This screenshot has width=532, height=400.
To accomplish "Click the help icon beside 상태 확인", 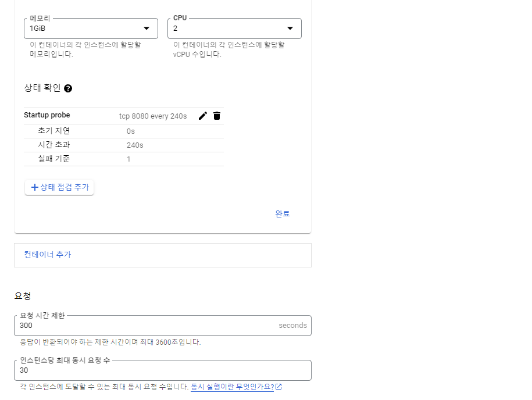I will pyautogui.click(x=68, y=88).
